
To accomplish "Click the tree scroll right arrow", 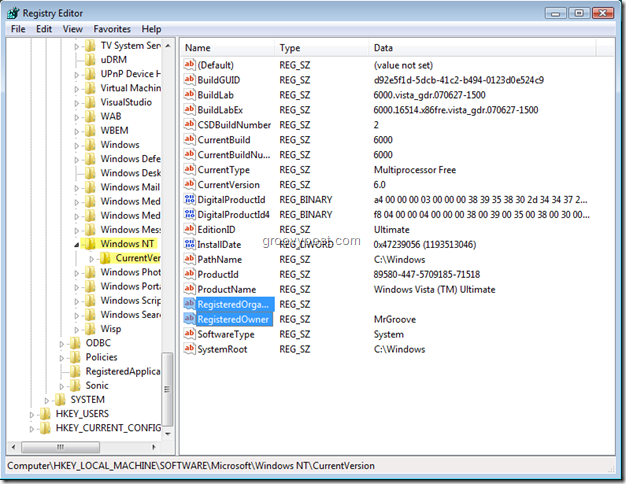I will [x=154, y=447].
